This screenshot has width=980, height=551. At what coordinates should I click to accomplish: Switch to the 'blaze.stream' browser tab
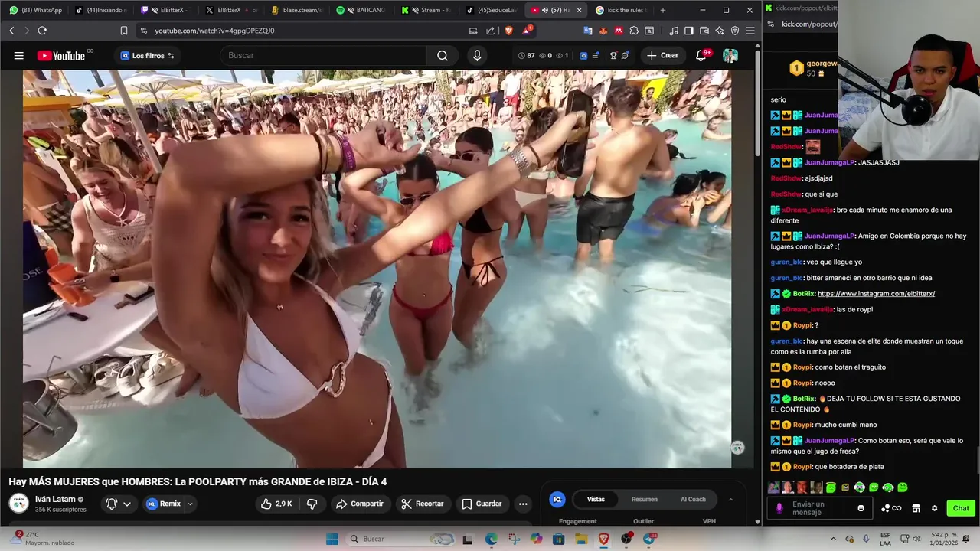[x=297, y=10]
